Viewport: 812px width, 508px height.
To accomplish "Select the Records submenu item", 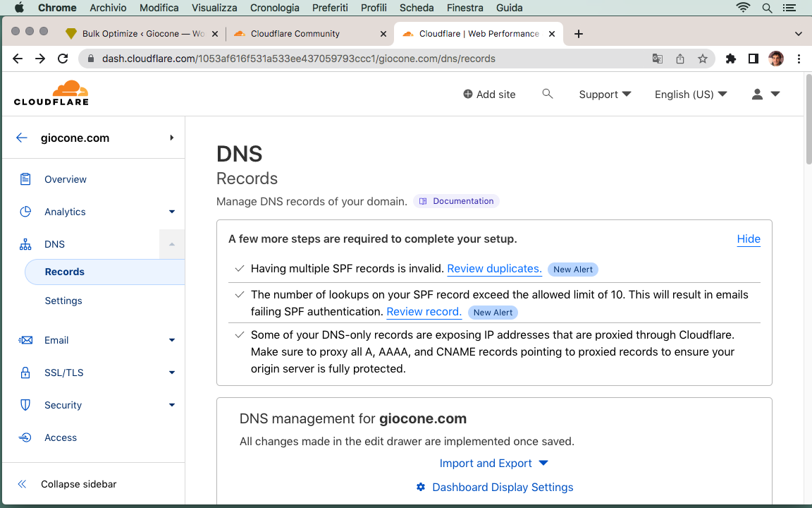I will pos(104,272).
